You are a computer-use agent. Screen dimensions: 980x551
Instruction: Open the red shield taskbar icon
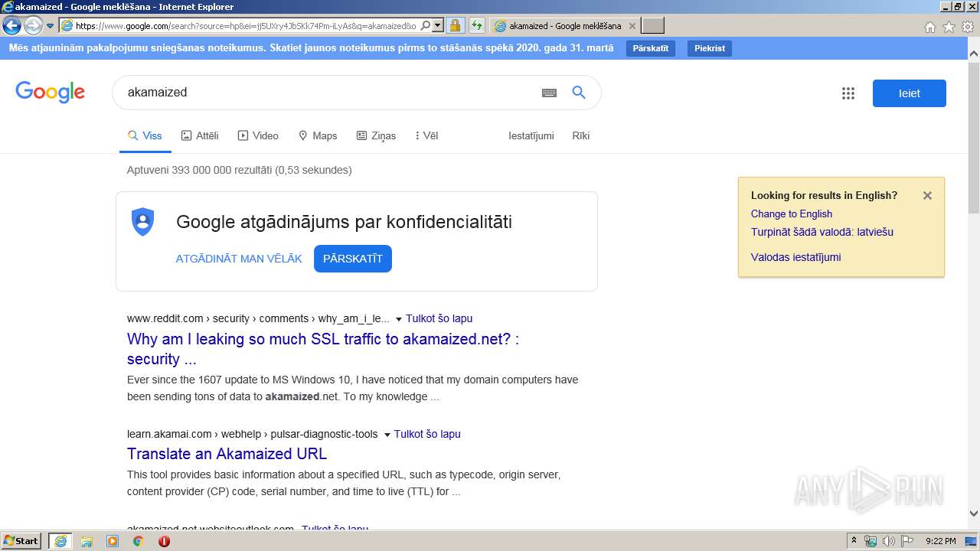pos(165,541)
